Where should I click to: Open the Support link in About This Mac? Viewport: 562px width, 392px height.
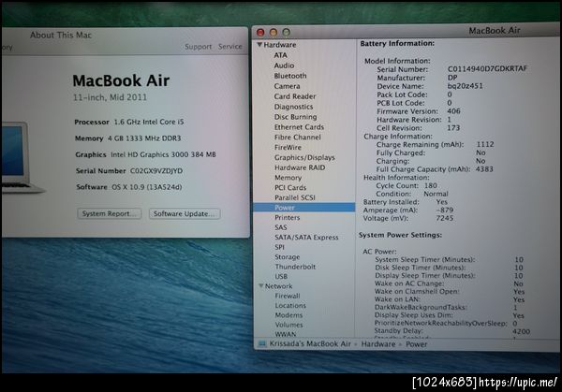(199, 47)
